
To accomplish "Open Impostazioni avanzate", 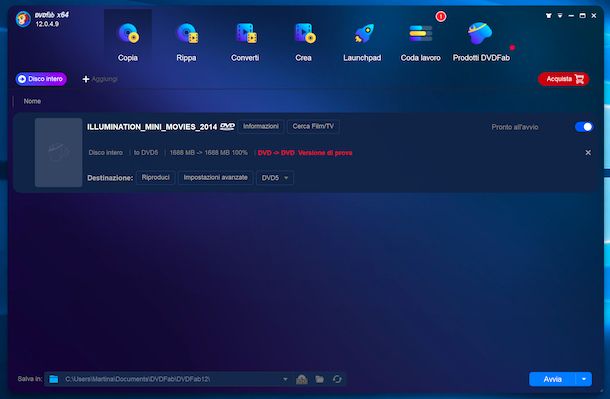I will click(216, 178).
